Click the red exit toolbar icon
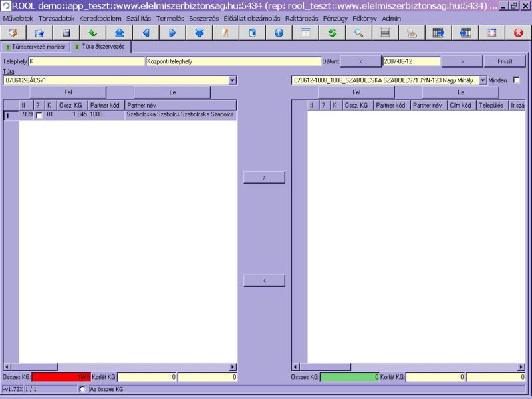The image size is (532, 399). 518,33
